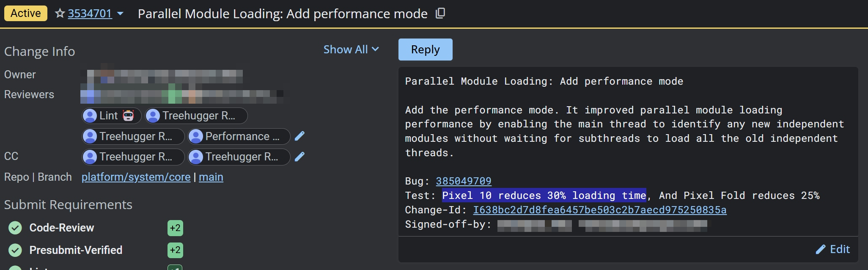Star change 3534701
Viewport: 868px width, 270px height.
pyautogui.click(x=60, y=14)
